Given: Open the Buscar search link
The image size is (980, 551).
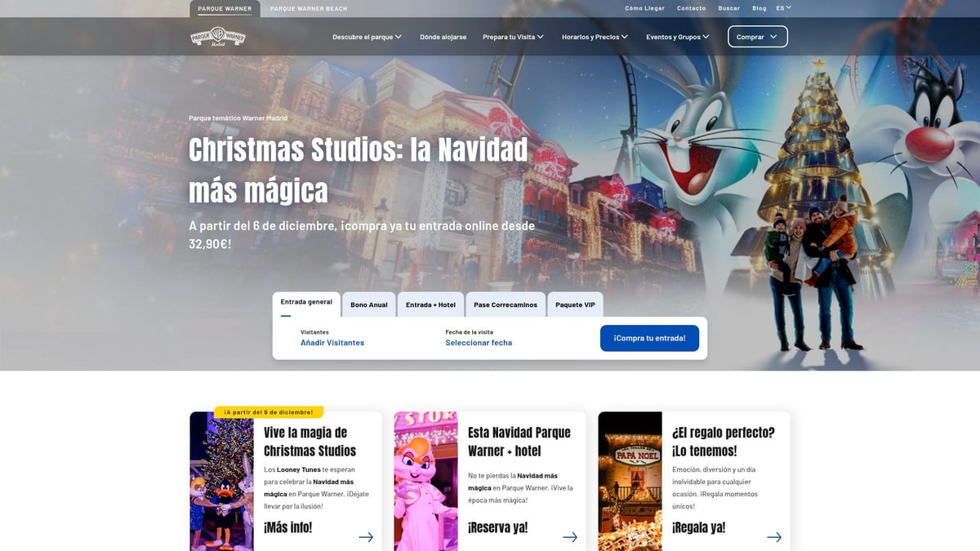Looking at the screenshot, I should click(x=728, y=8).
